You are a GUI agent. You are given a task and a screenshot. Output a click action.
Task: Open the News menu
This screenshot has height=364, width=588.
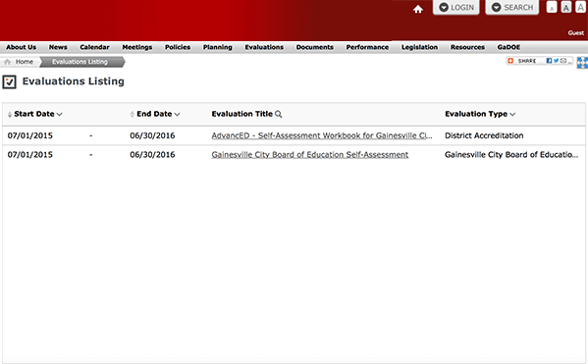click(x=58, y=47)
